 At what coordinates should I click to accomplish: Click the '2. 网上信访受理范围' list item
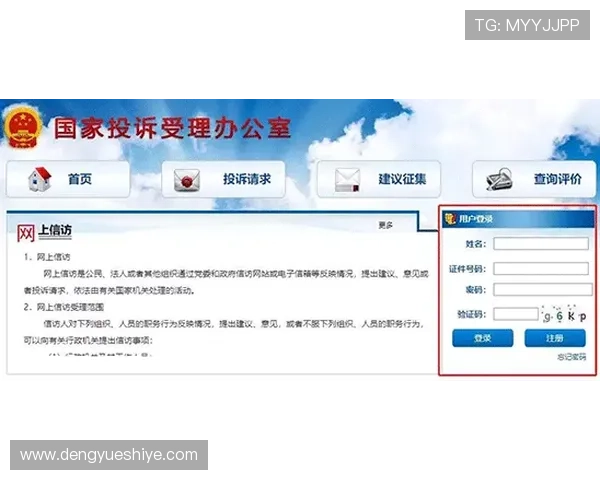coord(64,307)
